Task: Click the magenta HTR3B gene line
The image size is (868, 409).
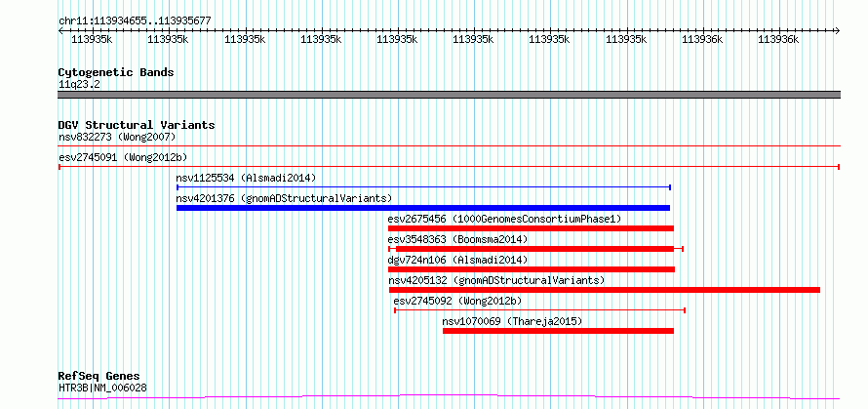Action: 449,397
